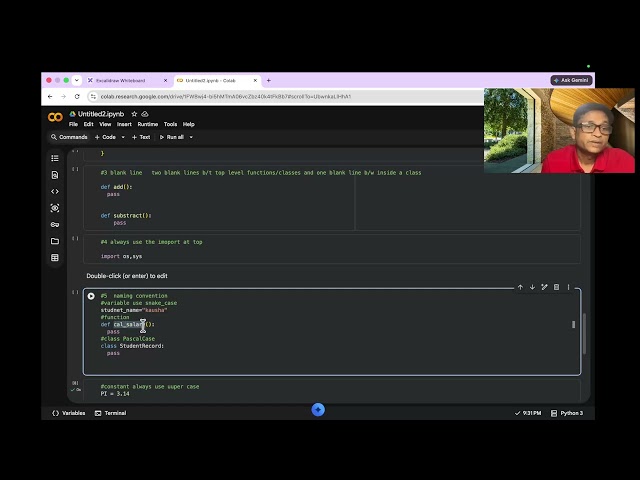The width and height of the screenshot is (640, 480).
Task: Open the table view sidebar icon
Action: tap(55, 258)
